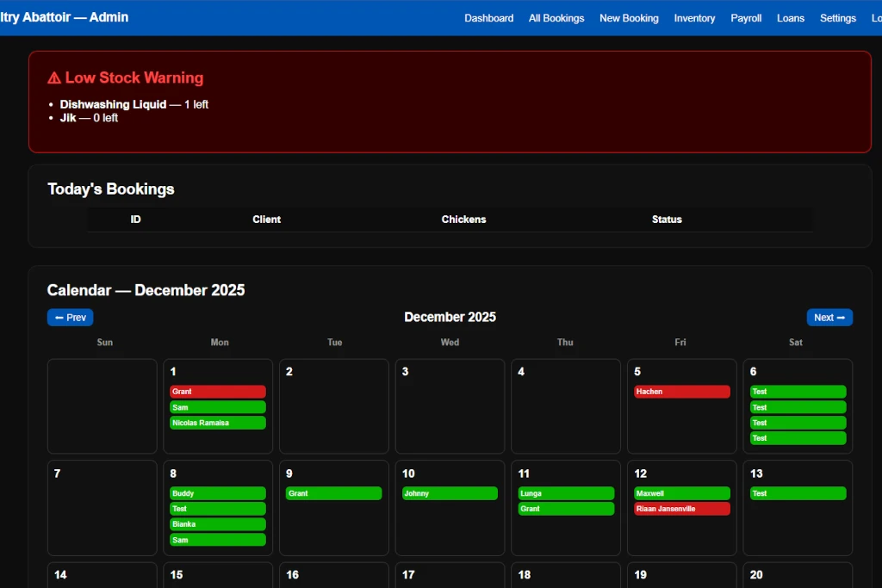Open the Payroll section

pos(746,18)
